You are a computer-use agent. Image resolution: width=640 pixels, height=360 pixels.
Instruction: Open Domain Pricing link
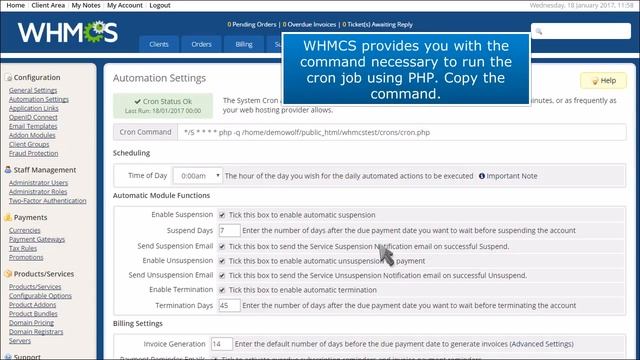tap(31, 323)
